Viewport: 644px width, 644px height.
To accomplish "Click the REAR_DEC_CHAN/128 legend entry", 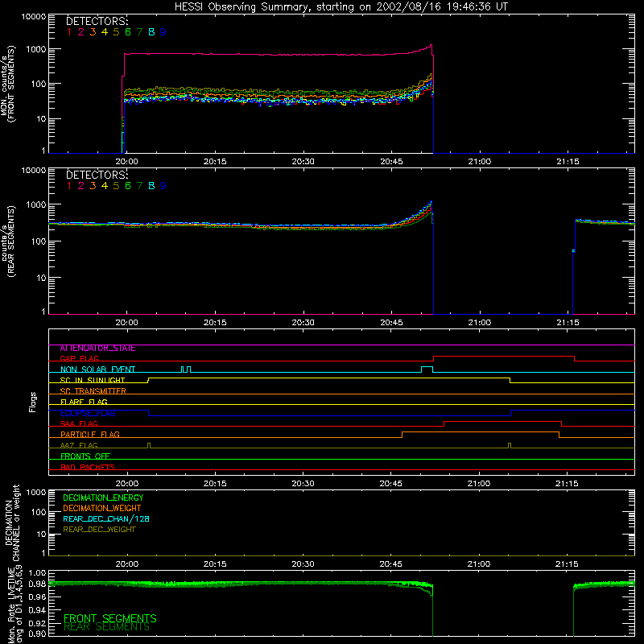I will [x=106, y=518].
